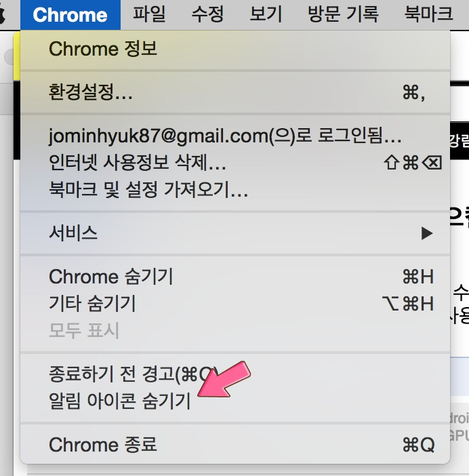Expand the 서비스 submenu

tap(235, 233)
